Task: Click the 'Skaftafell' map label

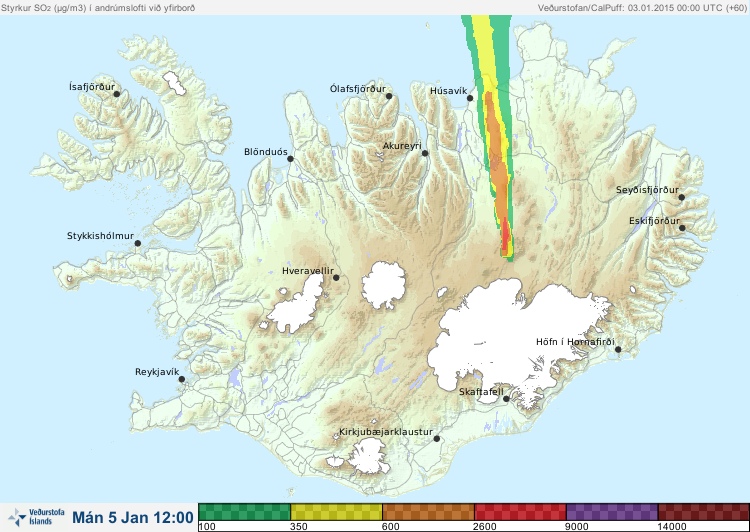Action: point(481,392)
